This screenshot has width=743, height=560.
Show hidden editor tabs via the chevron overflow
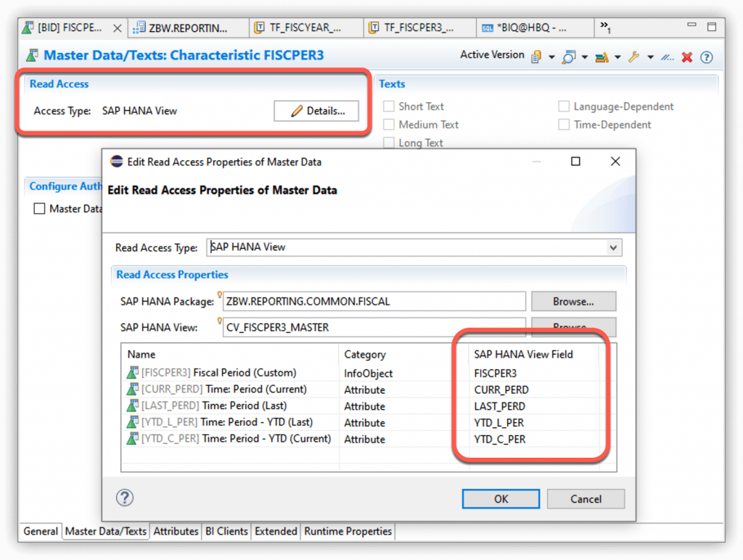[x=605, y=27]
